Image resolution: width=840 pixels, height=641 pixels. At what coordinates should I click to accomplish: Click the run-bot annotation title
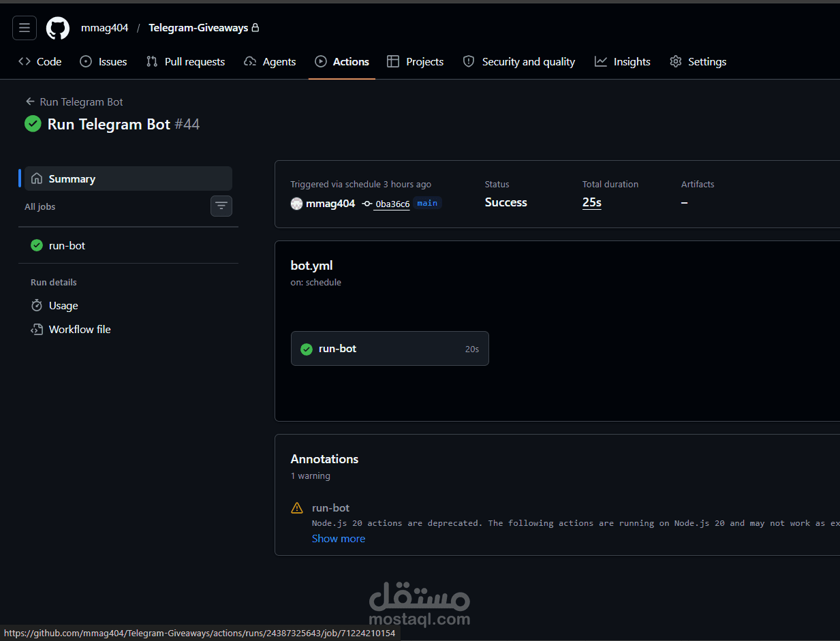[331, 508]
